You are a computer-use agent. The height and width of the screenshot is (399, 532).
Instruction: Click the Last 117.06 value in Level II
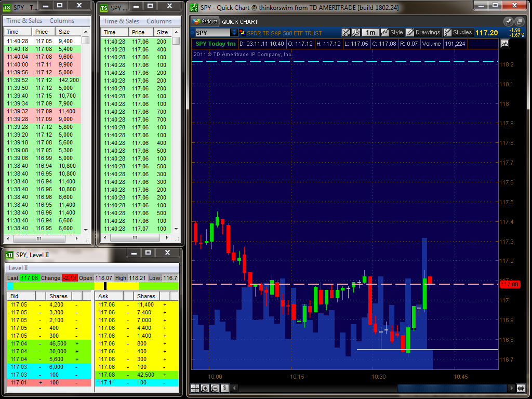(x=30, y=278)
